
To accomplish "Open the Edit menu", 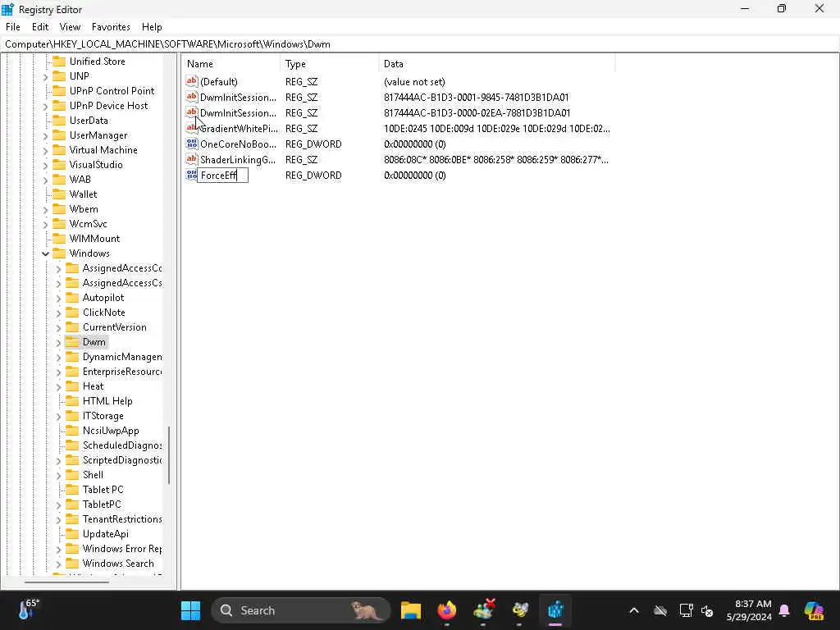I will 40,27.
